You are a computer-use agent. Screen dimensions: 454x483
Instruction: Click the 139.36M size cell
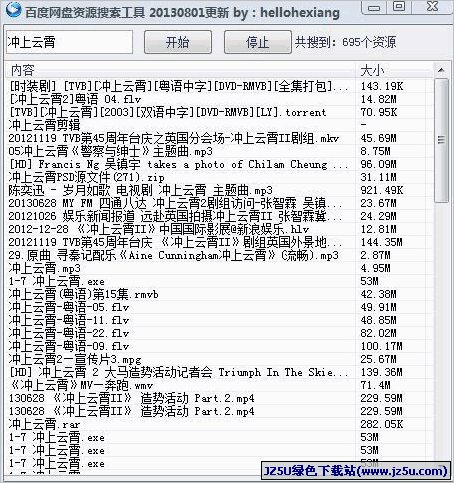381,372
